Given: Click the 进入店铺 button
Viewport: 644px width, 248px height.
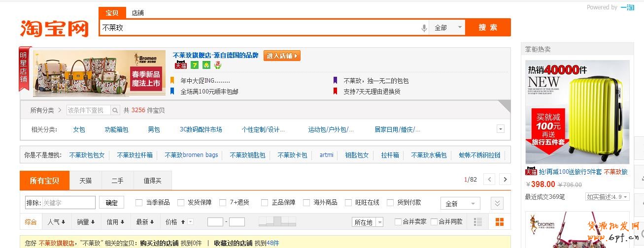Looking at the screenshot, I should (282, 56).
